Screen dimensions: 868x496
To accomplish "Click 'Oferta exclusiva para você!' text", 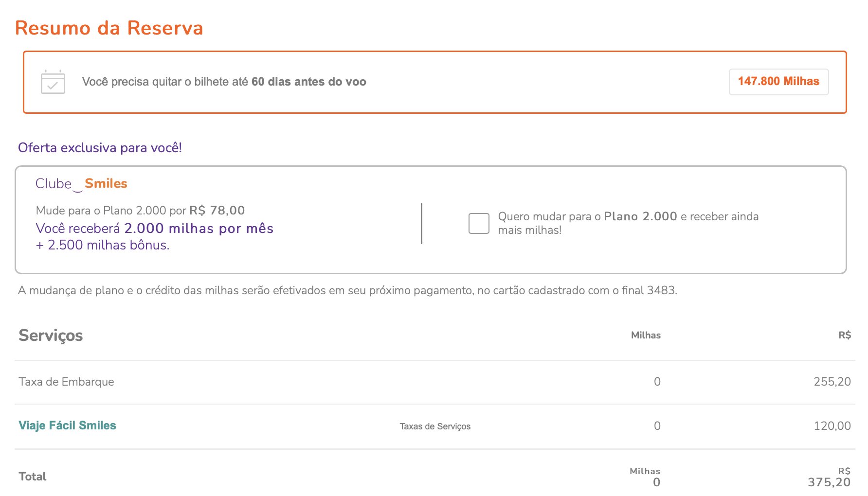I will (x=100, y=148).
